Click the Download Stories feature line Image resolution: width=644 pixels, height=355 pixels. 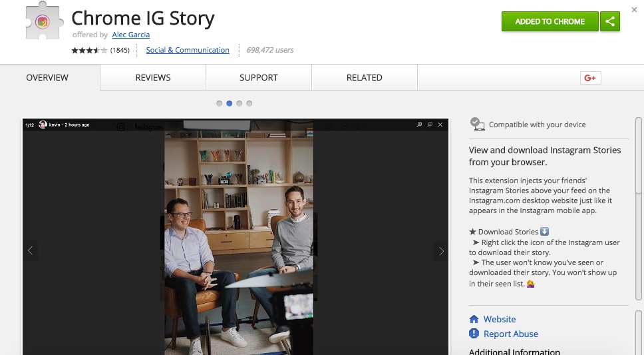click(509, 232)
